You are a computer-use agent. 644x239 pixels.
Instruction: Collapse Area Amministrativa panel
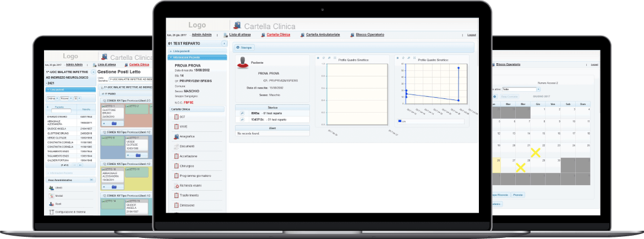point(92,180)
